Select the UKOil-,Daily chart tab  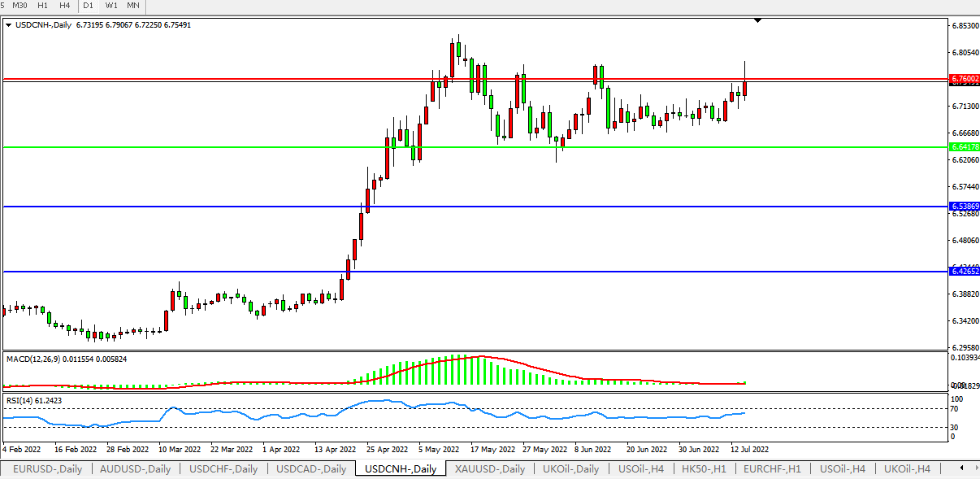point(570,469)
